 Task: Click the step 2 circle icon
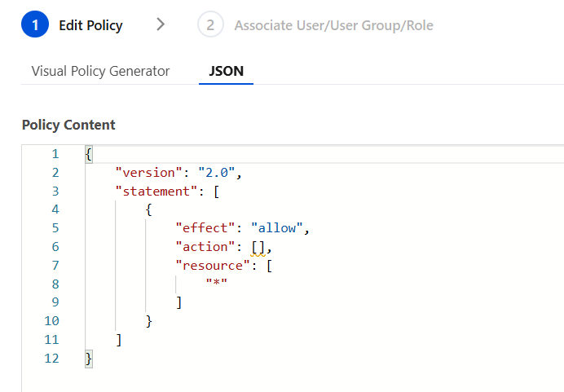pos(210,25)
